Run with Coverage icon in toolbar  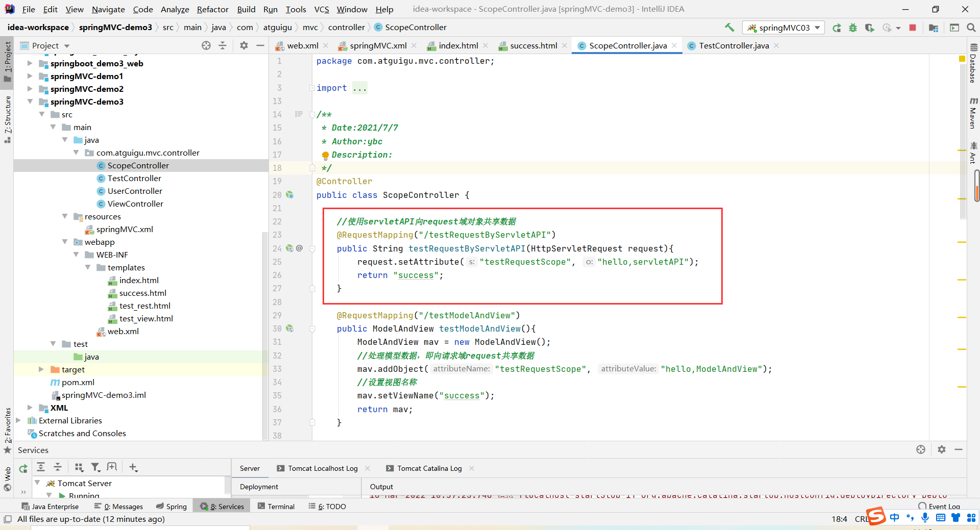point(870,28)
